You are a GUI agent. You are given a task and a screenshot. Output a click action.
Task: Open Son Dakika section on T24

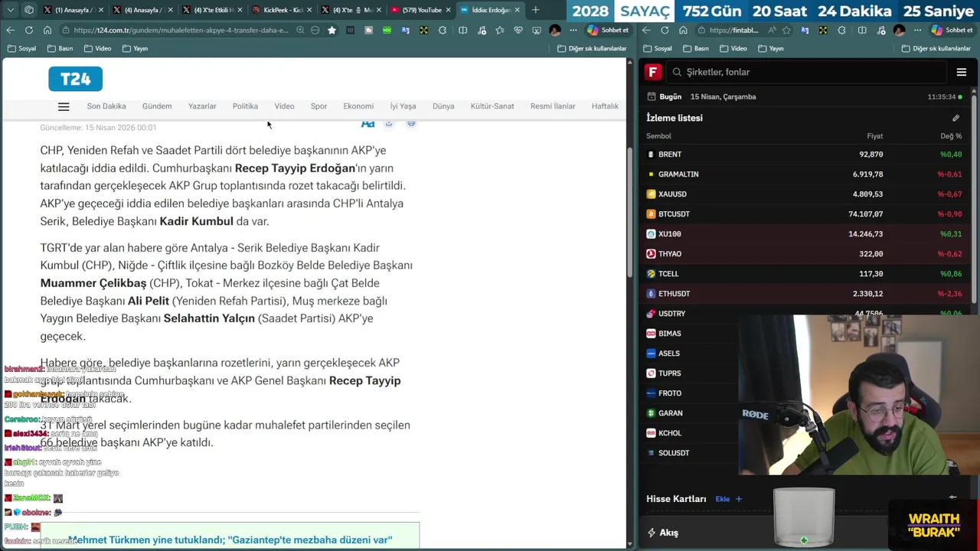pos(106,106)
